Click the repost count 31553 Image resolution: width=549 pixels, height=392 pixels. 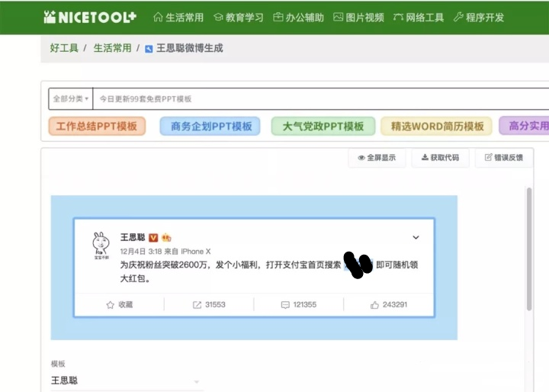click(215, 305)
